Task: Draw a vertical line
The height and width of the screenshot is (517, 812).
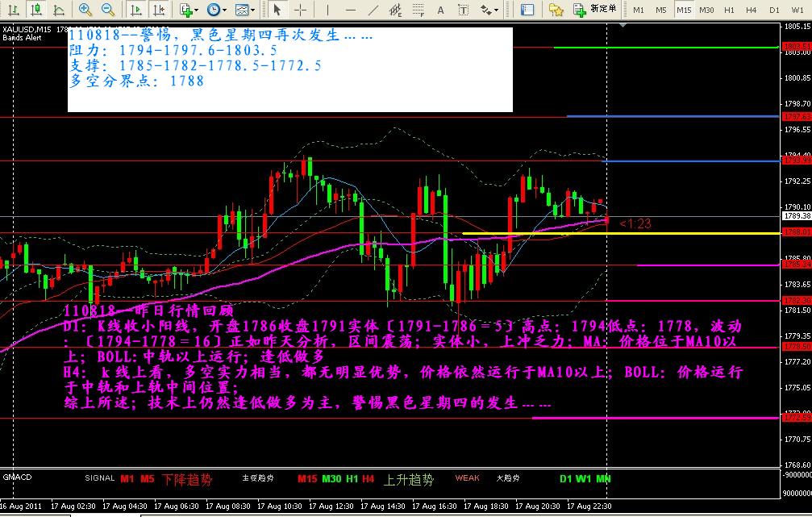Action: (327, 10)
